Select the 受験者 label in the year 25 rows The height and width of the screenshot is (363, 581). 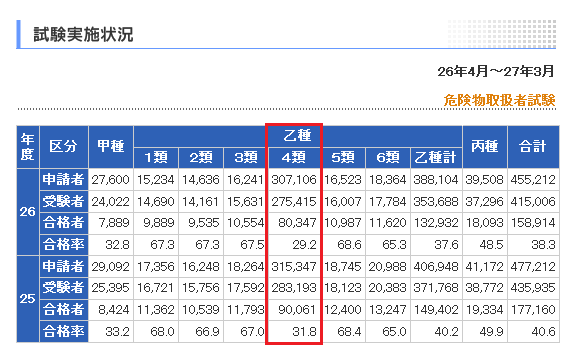click(64, 288)
